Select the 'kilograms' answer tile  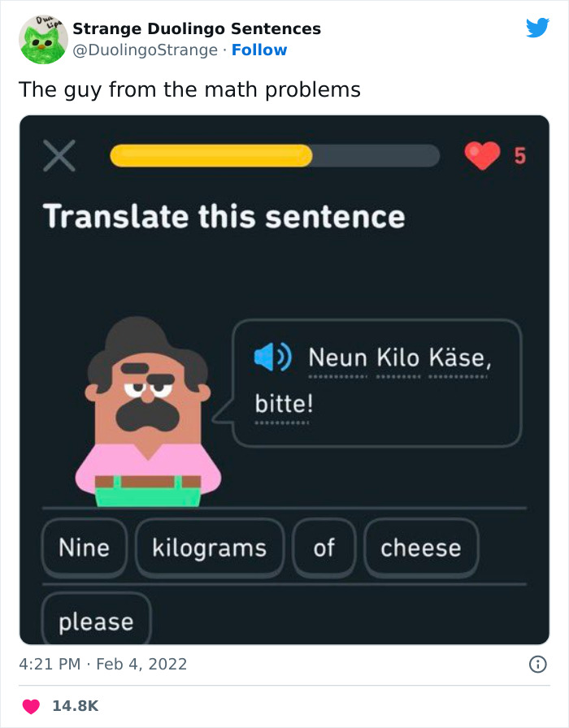(209, 548)
